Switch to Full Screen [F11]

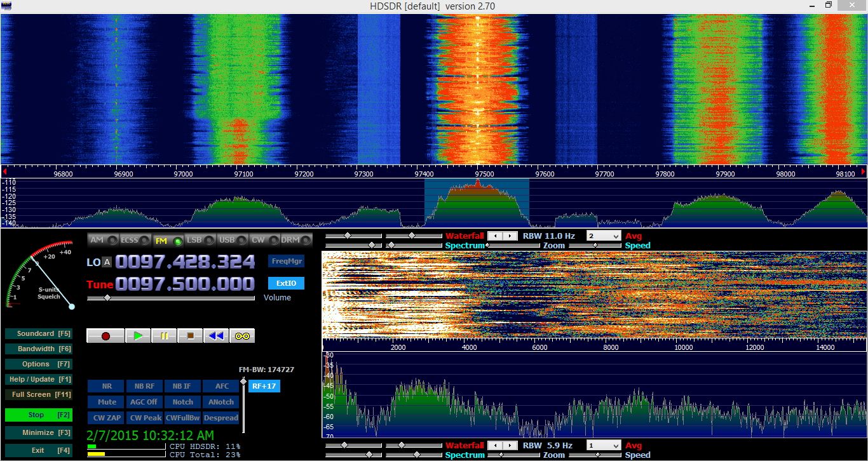[38, 394]
